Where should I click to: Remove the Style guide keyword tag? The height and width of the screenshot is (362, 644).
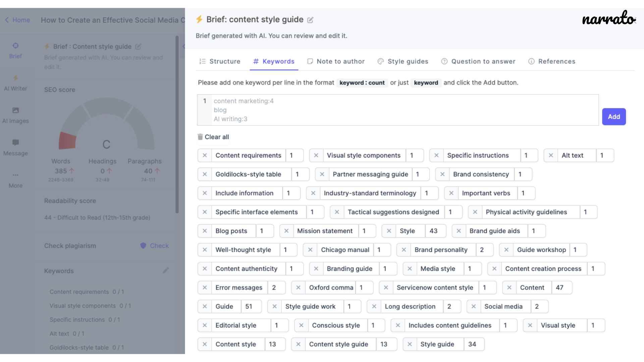point(409,344)
